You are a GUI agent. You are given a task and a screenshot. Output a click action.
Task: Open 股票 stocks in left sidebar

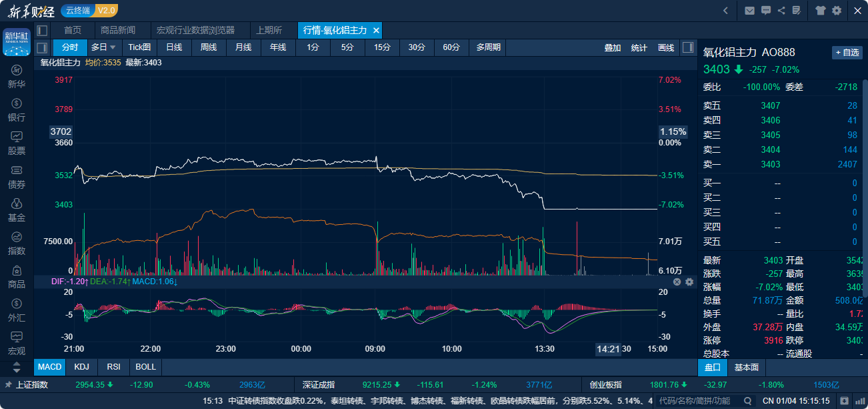coord(17,143)
